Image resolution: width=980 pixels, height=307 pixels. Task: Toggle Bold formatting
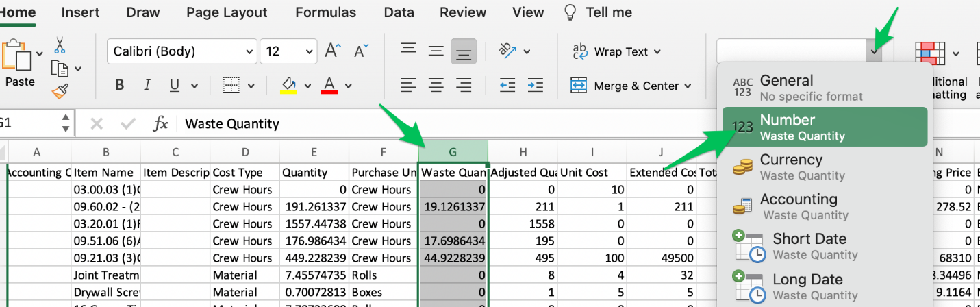pyautogui.click(x=120, y=86)
